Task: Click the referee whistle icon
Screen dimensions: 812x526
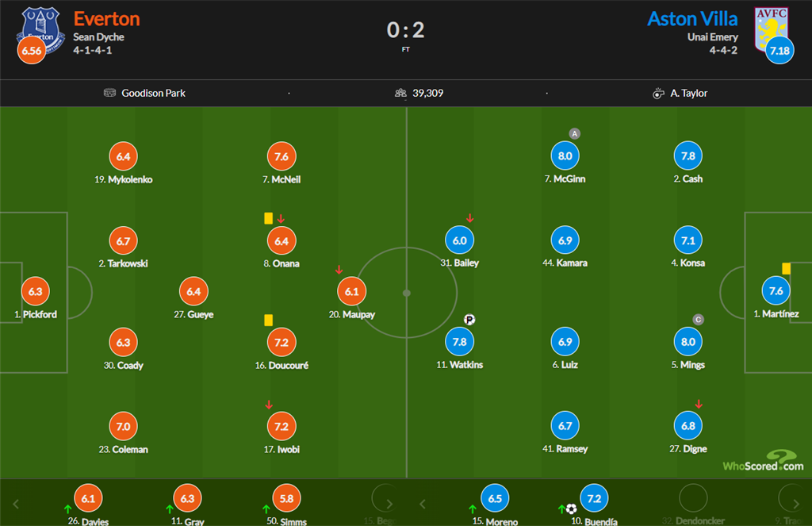Action: [x=657, y=93]
